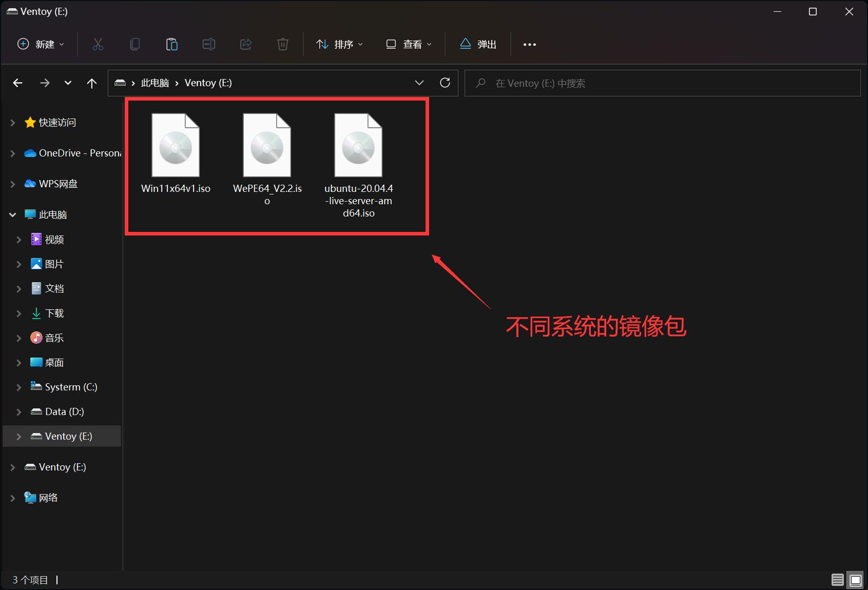Click the See more ellipsis in the toolbar
868x590 pixels.
[529, 44]
